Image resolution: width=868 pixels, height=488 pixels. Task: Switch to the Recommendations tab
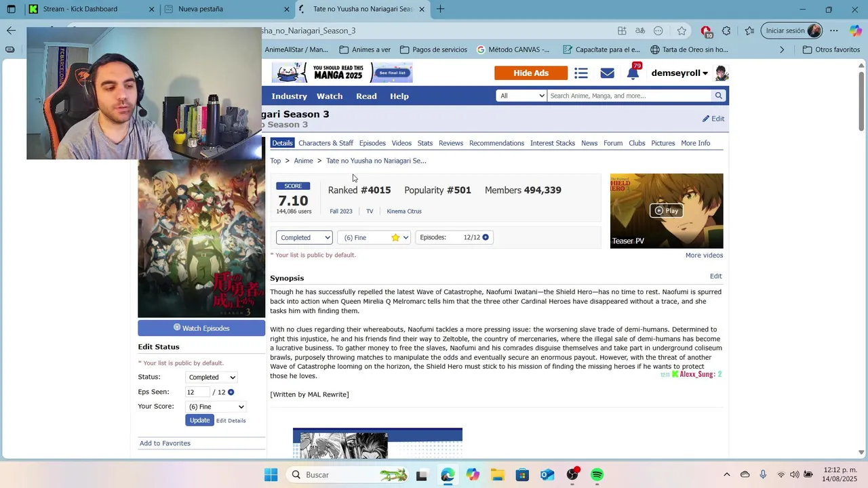coord(496,143)
